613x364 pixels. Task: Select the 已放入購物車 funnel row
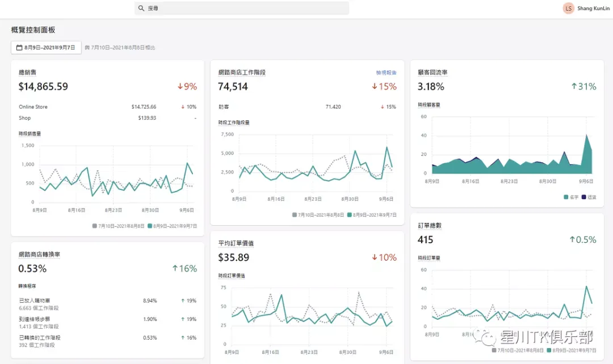(107, 304)
